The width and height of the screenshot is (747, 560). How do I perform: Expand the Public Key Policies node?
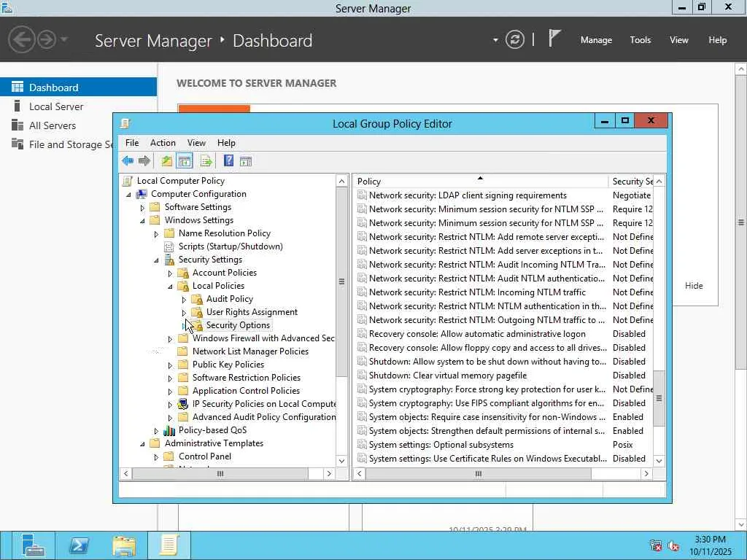(x=170, y=365)
